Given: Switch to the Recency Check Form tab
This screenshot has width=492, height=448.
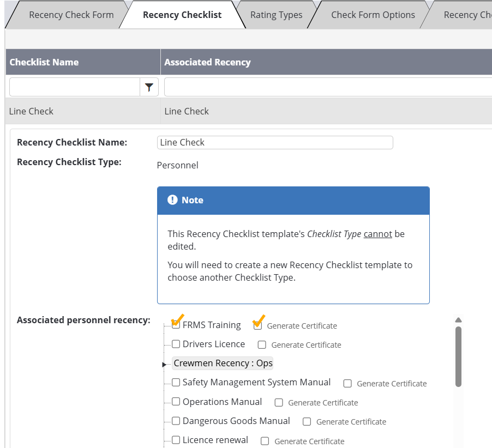Looking at the screenshot, I should pyautogui.click(x=71, y=15).
